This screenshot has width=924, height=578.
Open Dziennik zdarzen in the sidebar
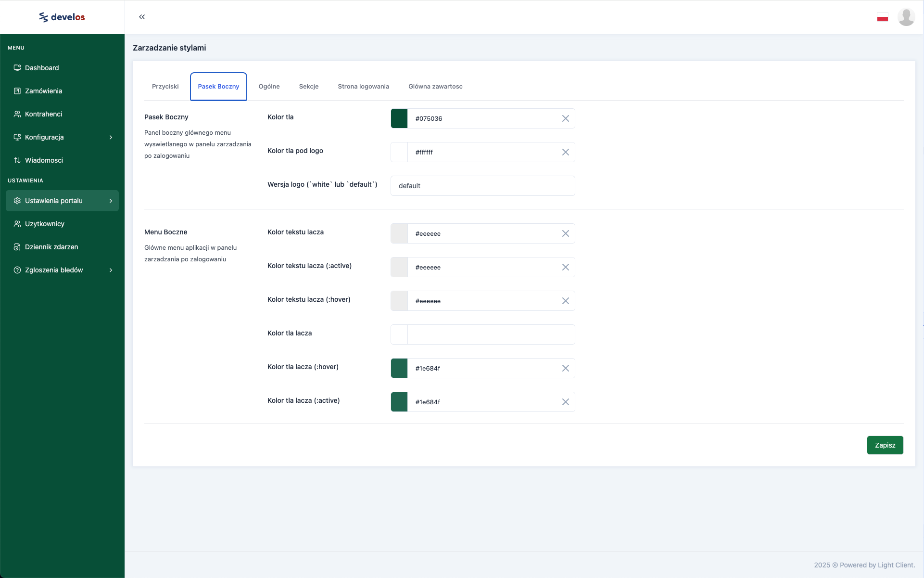click(51, 247)
